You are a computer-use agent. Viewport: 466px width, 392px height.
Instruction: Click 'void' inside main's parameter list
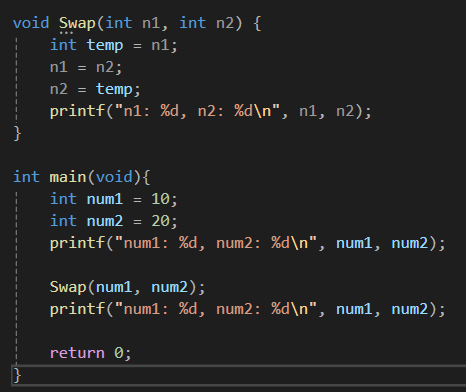click(114, 177)
